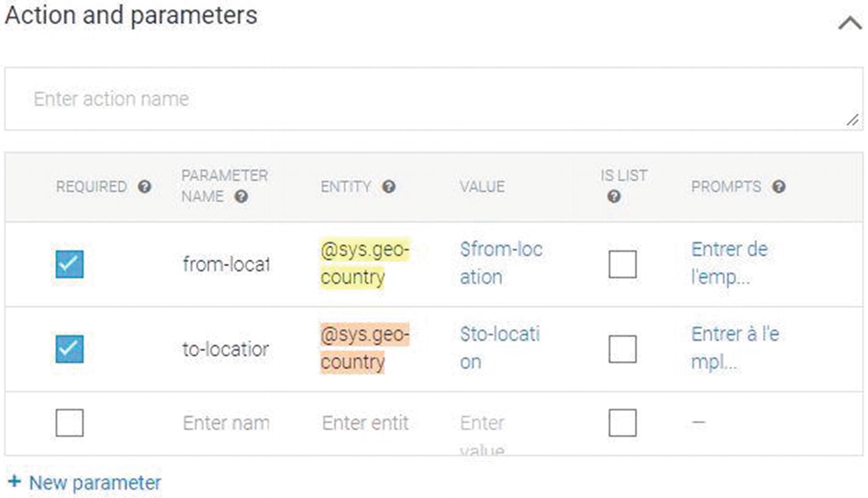Open the 'Entrer de l'emp...' prompts link
The height and width of the screenshot is (498, 868).
pyautogui.click(x=729, y=263)
